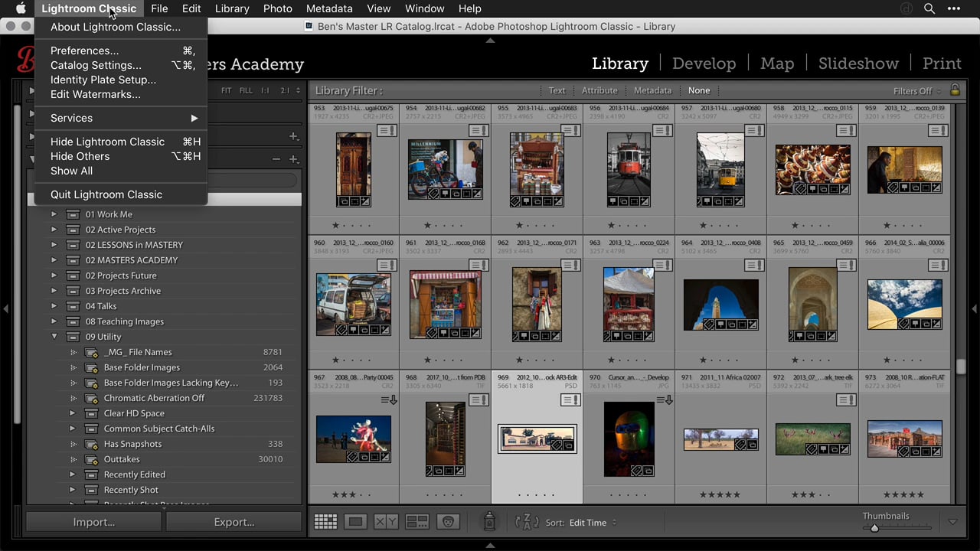The image size is (980, 551).
Task: Choose Edit Watermarks menu item
Action: (121, 94)
